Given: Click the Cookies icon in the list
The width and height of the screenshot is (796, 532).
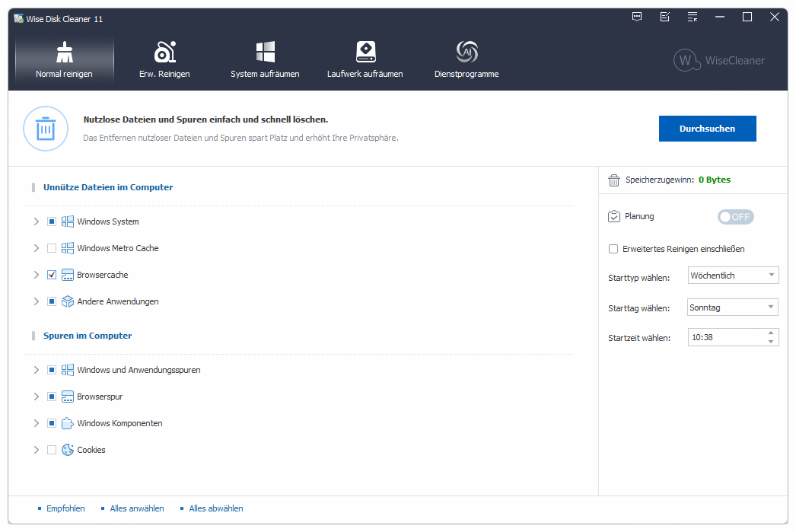Looking at the screenshot, I should 68,450.
